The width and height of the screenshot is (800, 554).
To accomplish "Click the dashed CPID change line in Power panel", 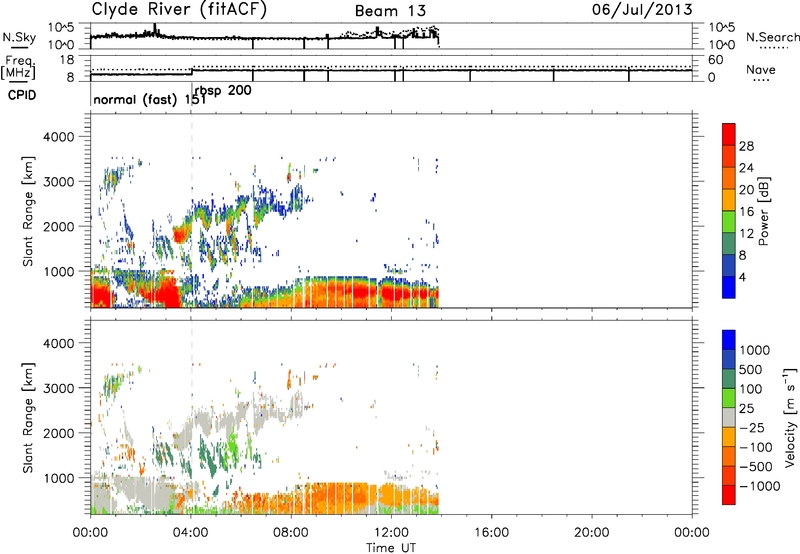I will (191, 211).
